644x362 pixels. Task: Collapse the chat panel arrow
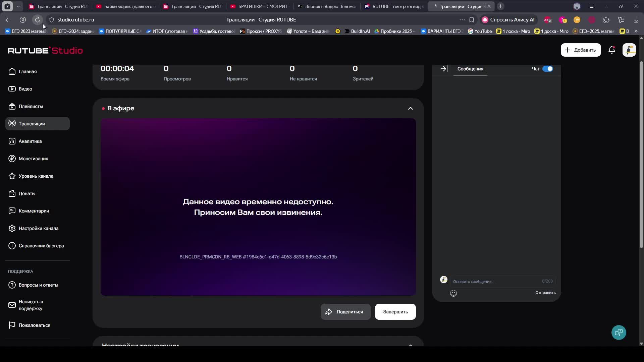point(444,69)
